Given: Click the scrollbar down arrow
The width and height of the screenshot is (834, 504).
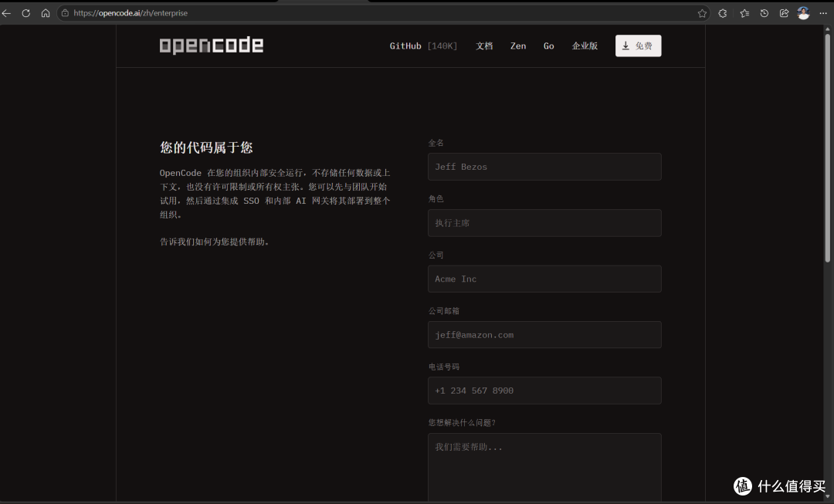Looking at the screenshot, I should (x=828, y=496).
